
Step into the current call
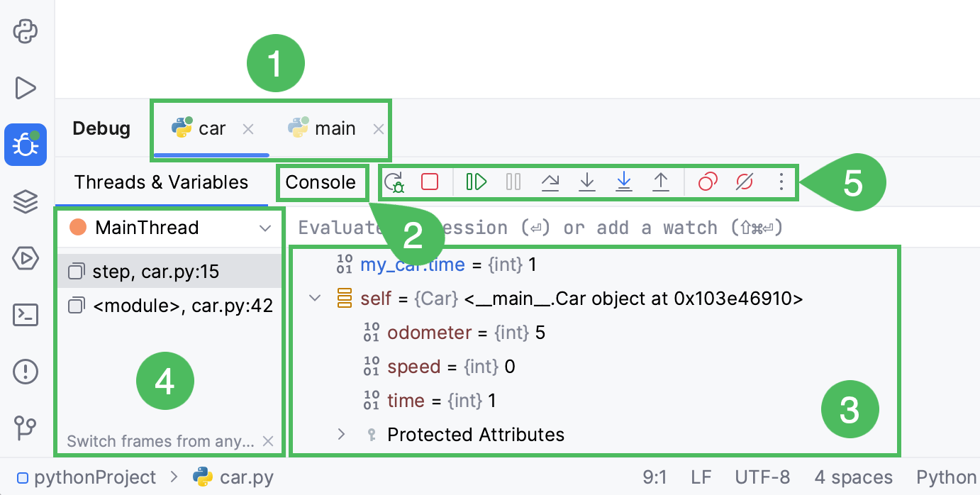pos(587,182)
